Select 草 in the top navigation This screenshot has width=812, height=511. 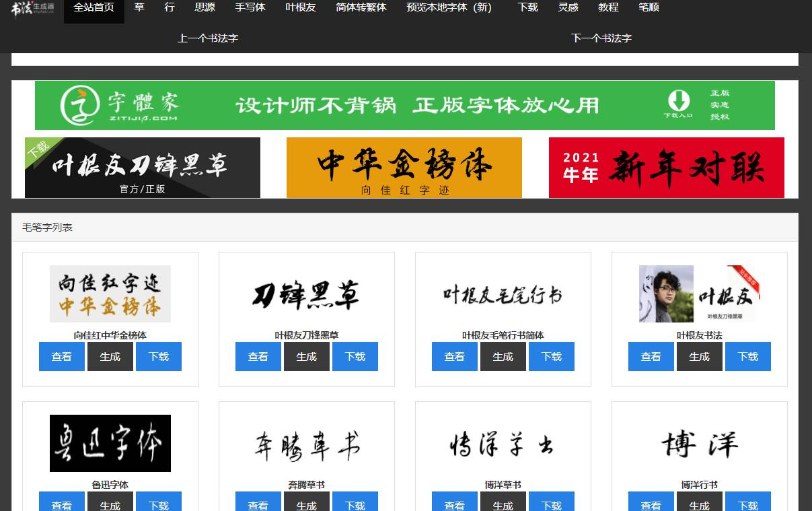(139, 8)
